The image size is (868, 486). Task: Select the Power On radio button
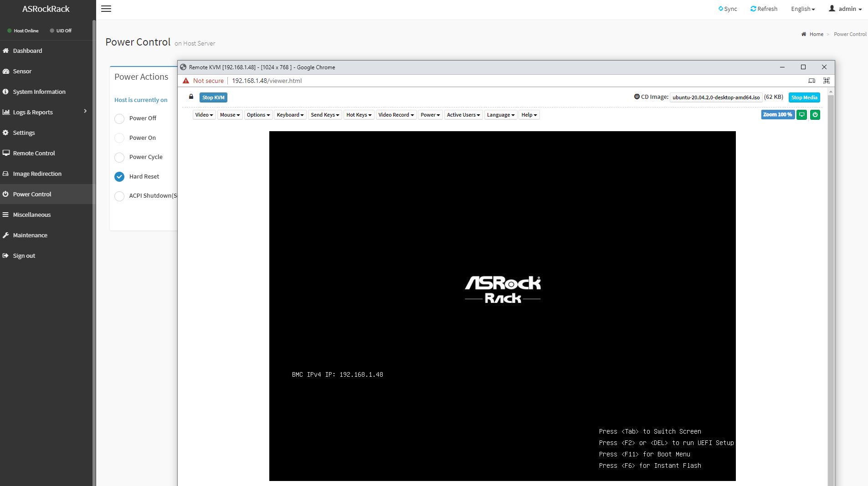click(119, 138)
